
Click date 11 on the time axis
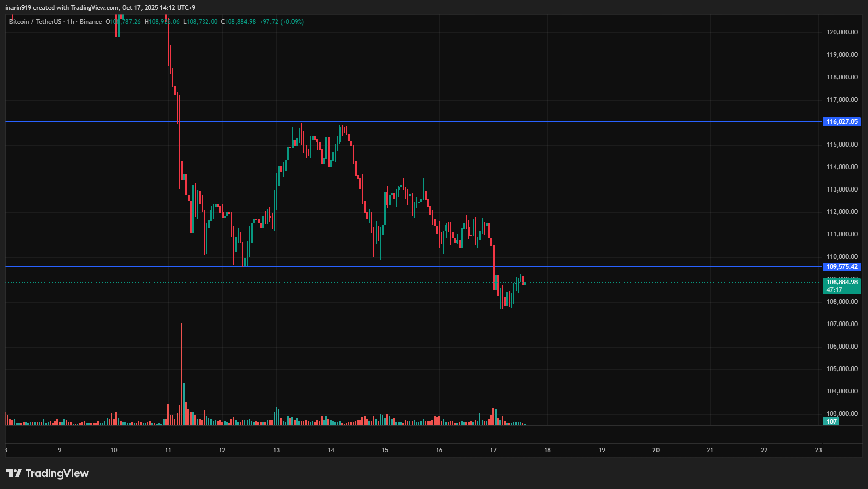tap(168, 450)
